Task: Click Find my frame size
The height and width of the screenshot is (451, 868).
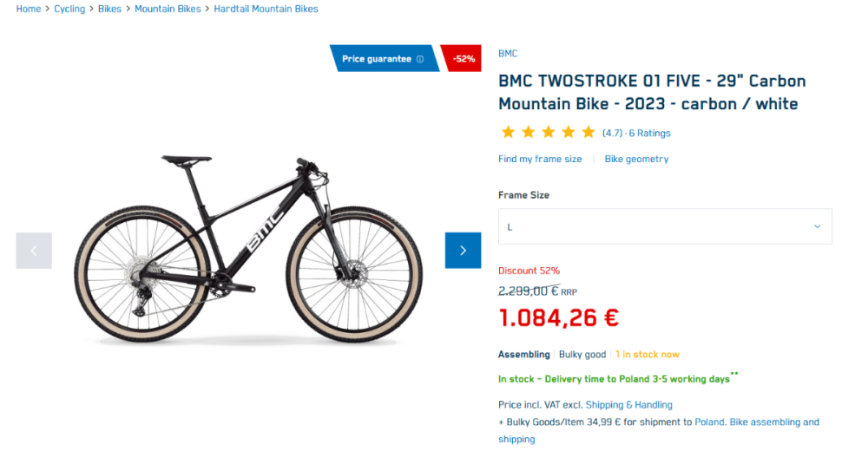Action: pyautogui.click(x=540, y=160)
